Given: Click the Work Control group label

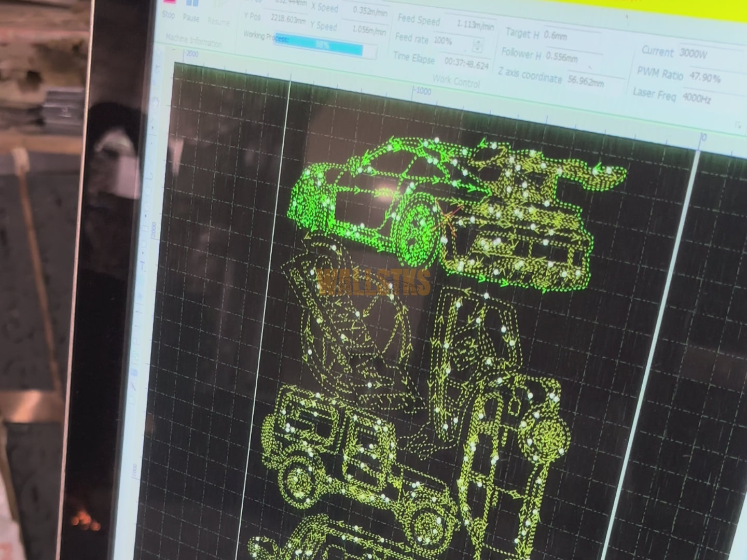Looking at the screenshot, I should click(456, 80).
